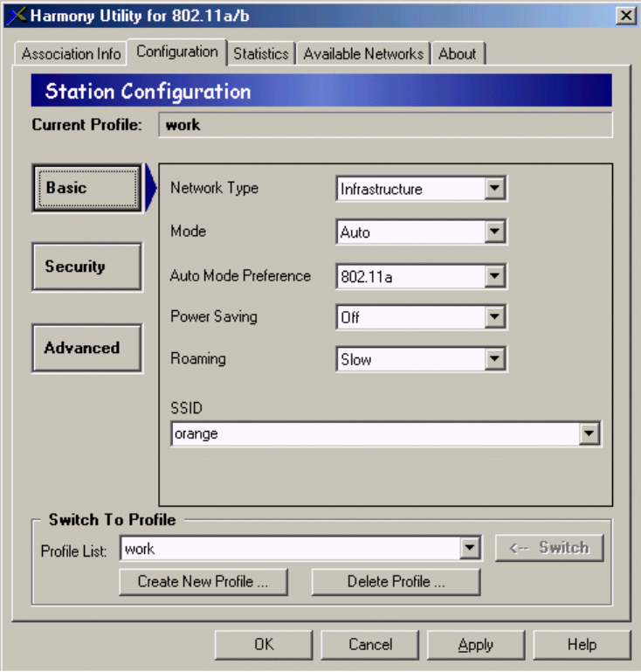Click the Current Profile field showing work
This screenshot has width=641, height=672.
pos(385,125)
